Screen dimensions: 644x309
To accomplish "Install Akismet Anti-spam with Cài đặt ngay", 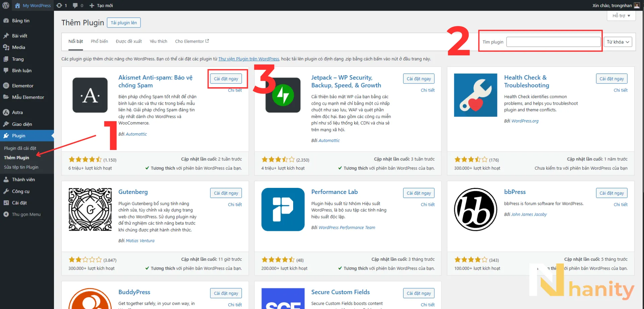I will point(226,79).
